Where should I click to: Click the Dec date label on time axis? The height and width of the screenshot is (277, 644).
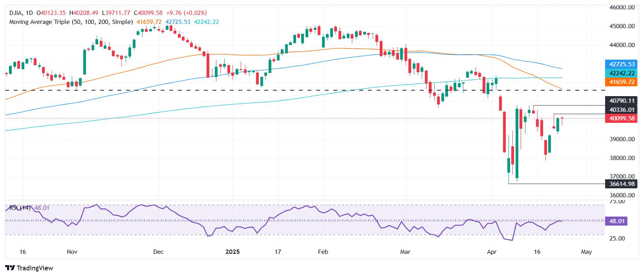tap(158, 252)
